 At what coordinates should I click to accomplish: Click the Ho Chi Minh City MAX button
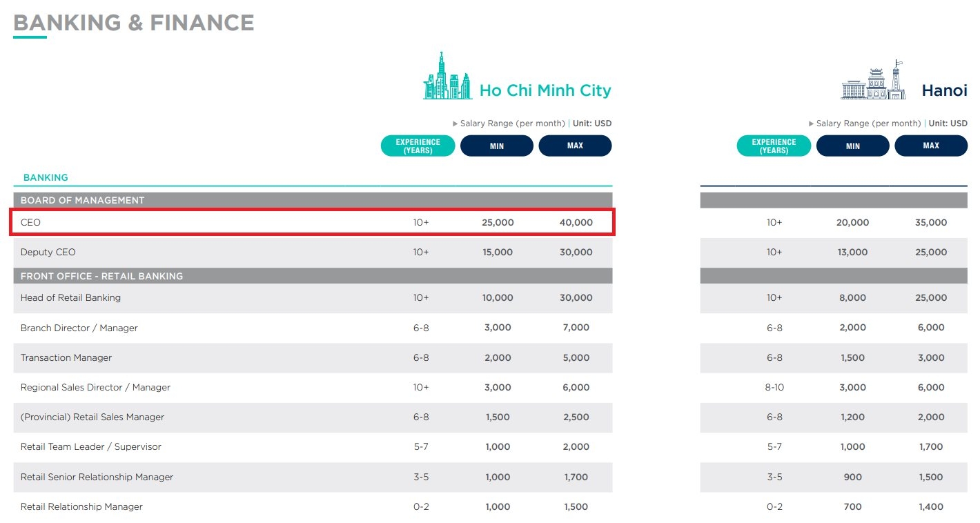pyautogui.click(x=575, y=146)
